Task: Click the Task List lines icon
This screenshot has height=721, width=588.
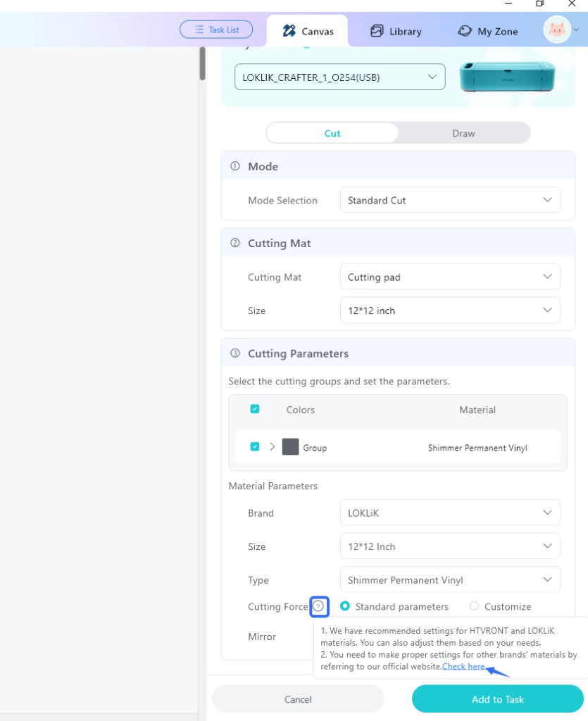Action: pos(199,30)
